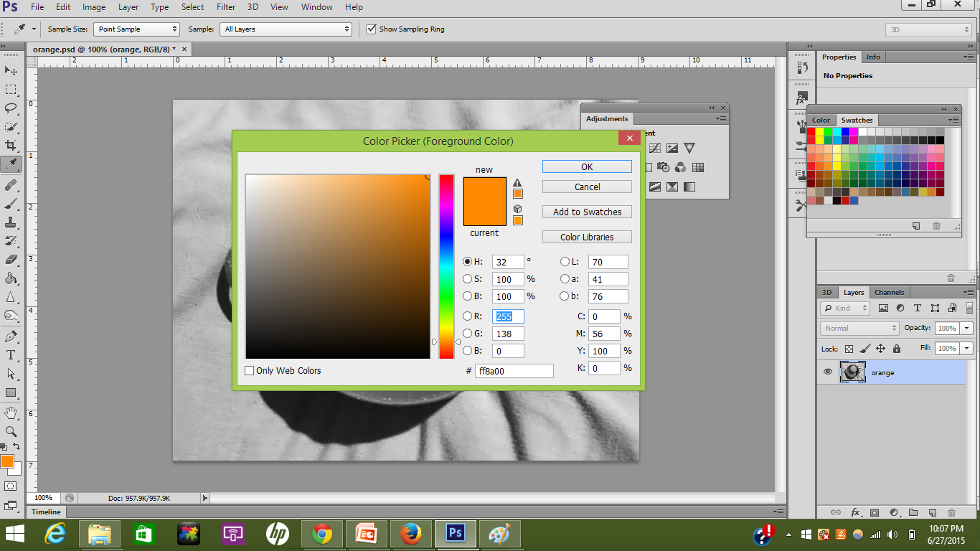Enable the Only Web Colors checkbox
The height and width of the screenshot is (551, 980).
[x=250, y=370]
